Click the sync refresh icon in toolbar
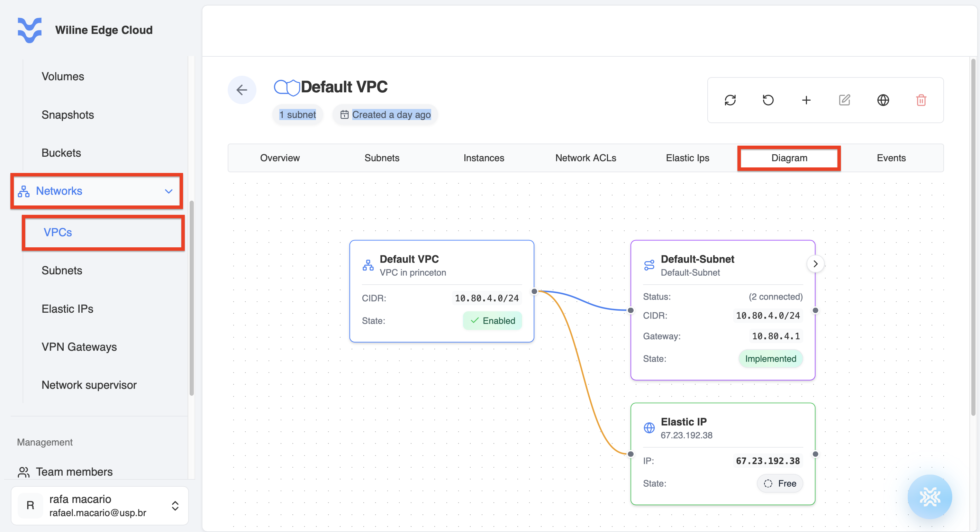Screen dimensions: 980x532 pyautogui.click(x=730, y=100)
